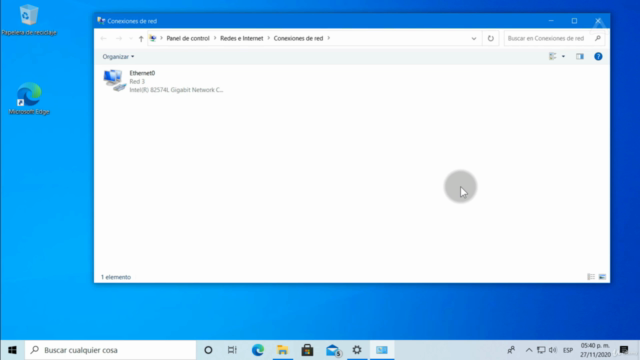Minimize the Conexiones de red window
640x360 pixels.
coord(551,21)
